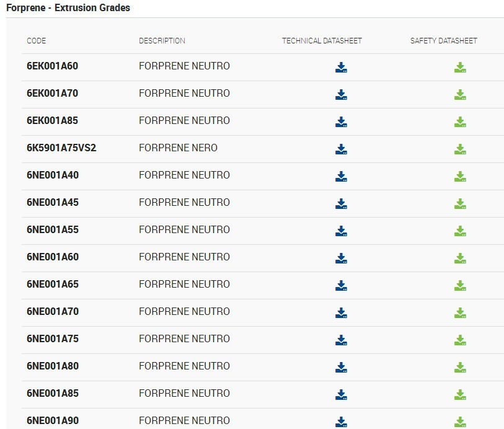This screenshot has height=429, width=504.
Task: Download technical datasheet for 6NE001A75
Action: pyautogui.click(x=341, y=340)
